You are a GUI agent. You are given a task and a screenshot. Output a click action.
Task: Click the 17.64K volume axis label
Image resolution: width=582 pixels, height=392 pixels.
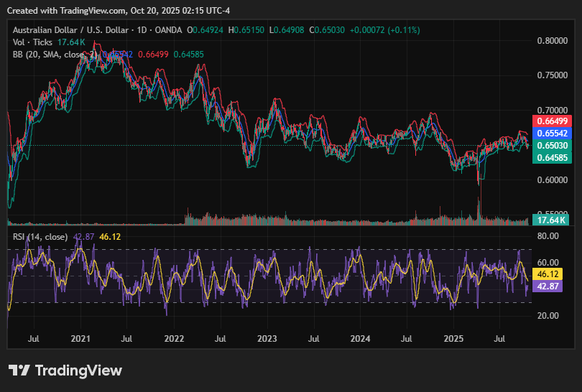[x=551, y=220]
